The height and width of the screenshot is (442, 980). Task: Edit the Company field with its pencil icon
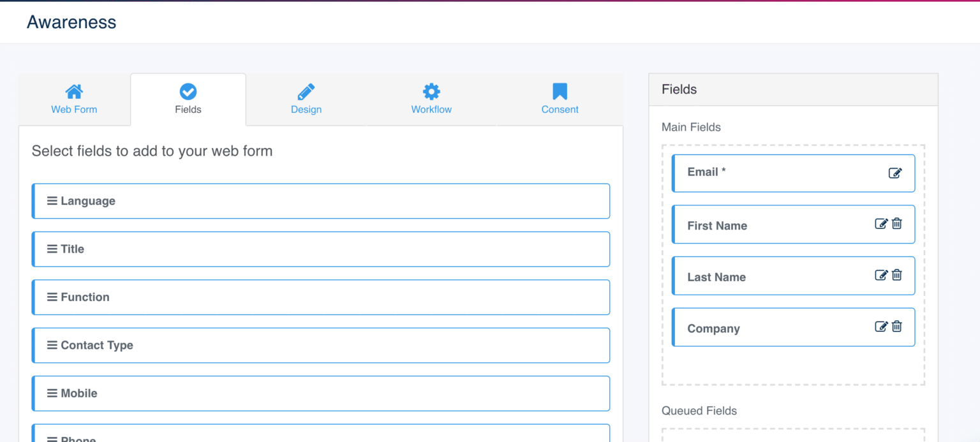tap(881, 327)
